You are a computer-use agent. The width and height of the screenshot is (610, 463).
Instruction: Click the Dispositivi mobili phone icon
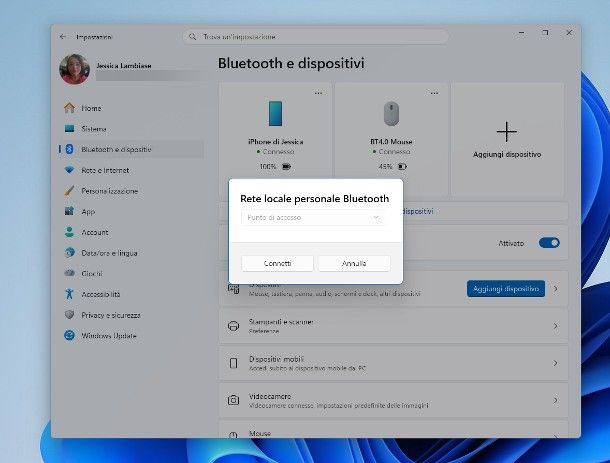233,363
